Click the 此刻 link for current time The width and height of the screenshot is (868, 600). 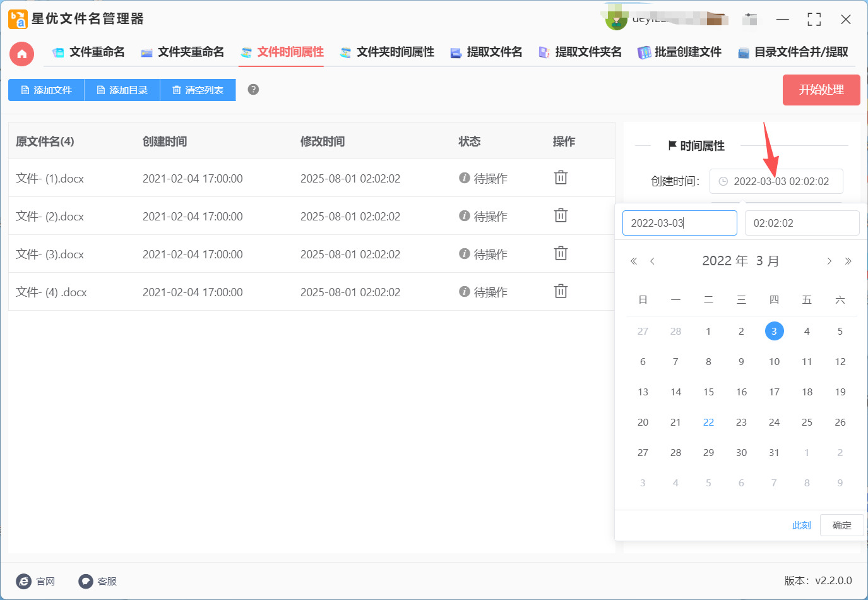(801, 525)
